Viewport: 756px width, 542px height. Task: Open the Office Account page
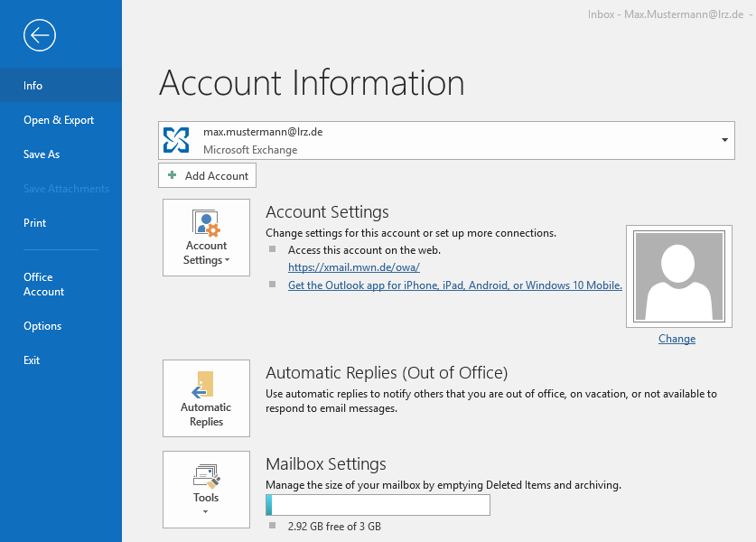click(x=43, y=284)
